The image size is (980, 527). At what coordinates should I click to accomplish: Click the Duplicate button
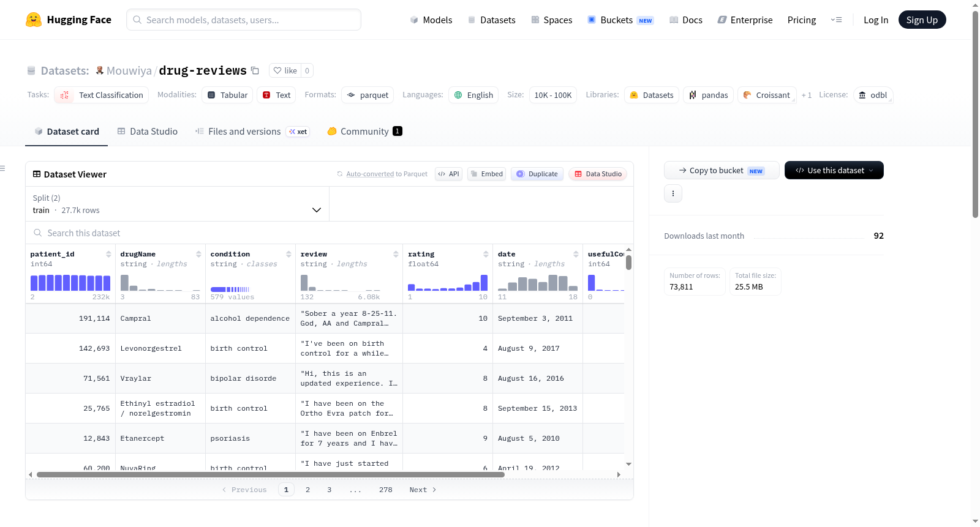pyautogui.click(x=537, y=174)
